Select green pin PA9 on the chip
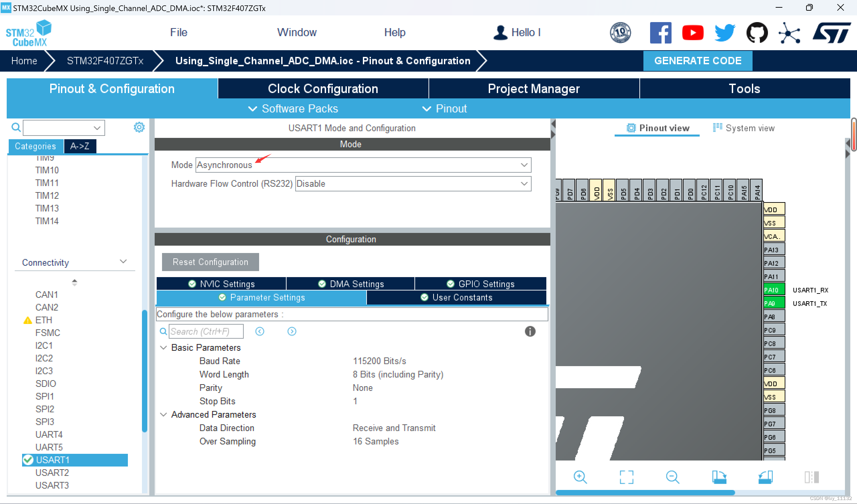The height and width of the screenshot is (504, 857). click(x=774, y=303)
